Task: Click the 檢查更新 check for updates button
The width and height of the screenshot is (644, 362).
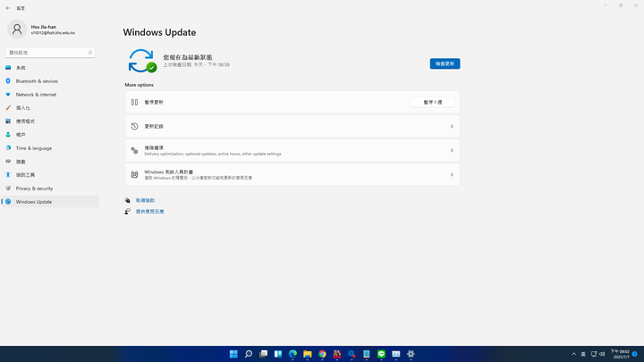Action: pyautogui.click(x=445, y=63)
